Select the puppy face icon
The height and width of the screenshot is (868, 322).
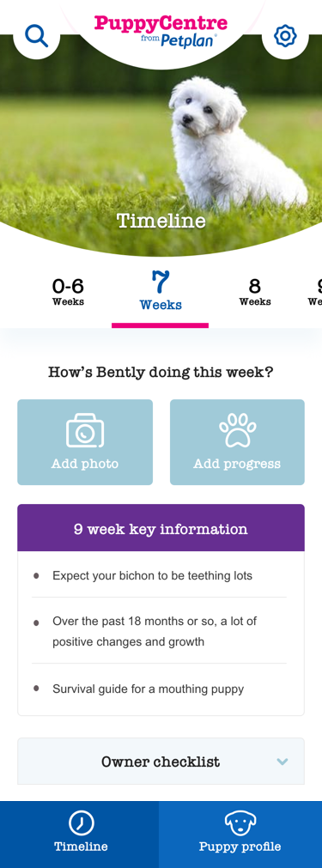240,823
